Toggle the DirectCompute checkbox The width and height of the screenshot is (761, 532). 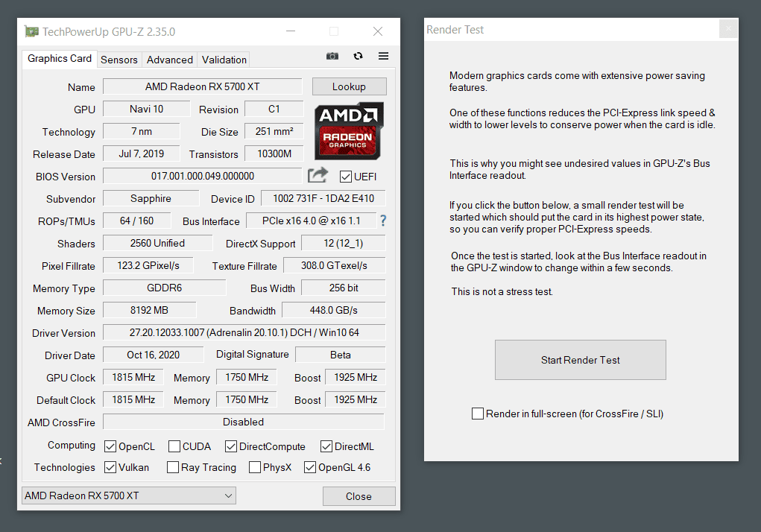[x=231, y=446]
